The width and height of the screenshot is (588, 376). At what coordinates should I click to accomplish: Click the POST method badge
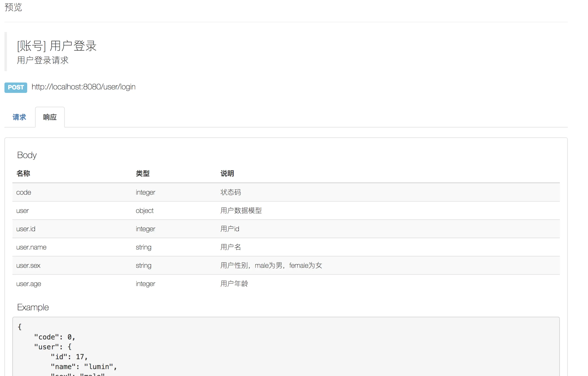click(16, 87)
